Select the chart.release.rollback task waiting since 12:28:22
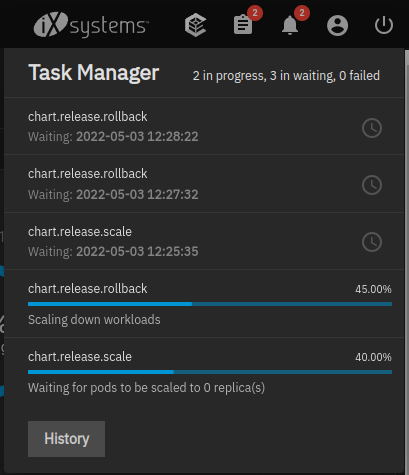This screenshot has width=409, height=475. click(204, 126)
